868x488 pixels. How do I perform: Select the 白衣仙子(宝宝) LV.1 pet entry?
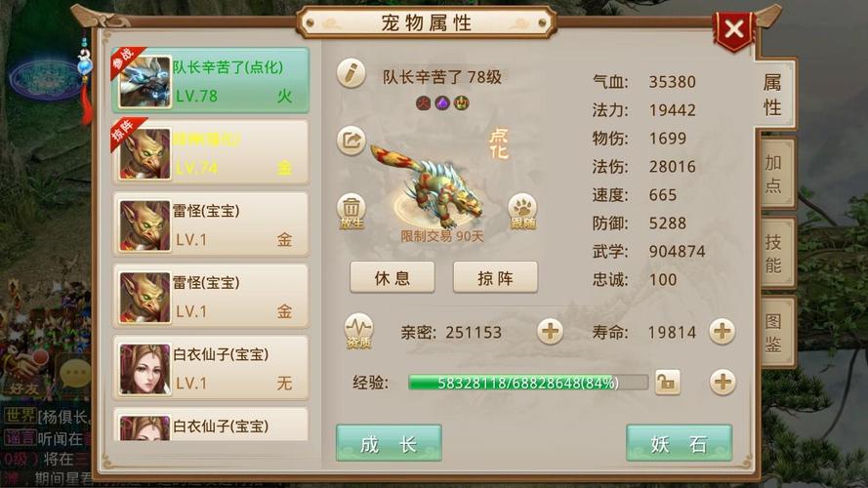211,368
